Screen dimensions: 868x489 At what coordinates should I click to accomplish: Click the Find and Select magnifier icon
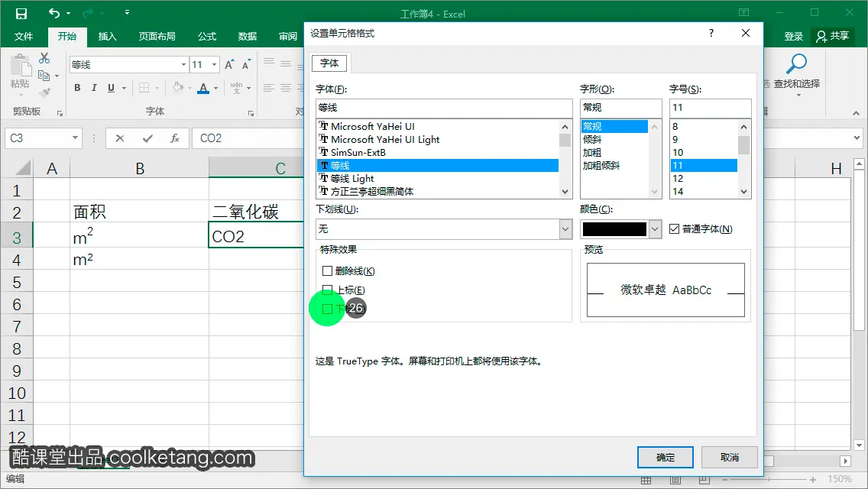[x=797, y=63]
